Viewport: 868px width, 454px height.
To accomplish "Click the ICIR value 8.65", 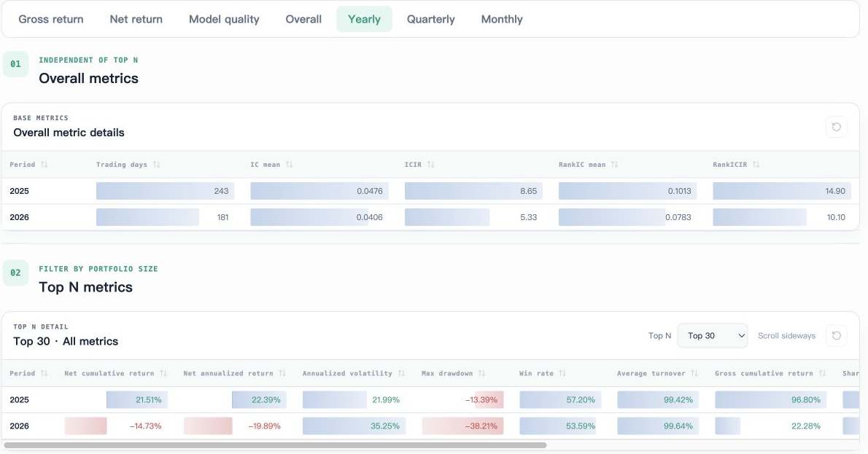I will tap(528, 191).
